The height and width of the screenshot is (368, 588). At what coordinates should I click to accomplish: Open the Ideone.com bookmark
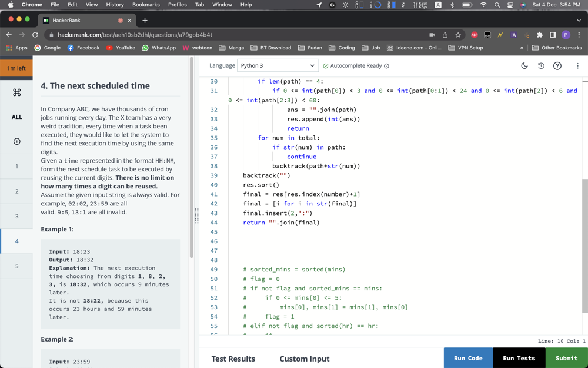point(414,48)
